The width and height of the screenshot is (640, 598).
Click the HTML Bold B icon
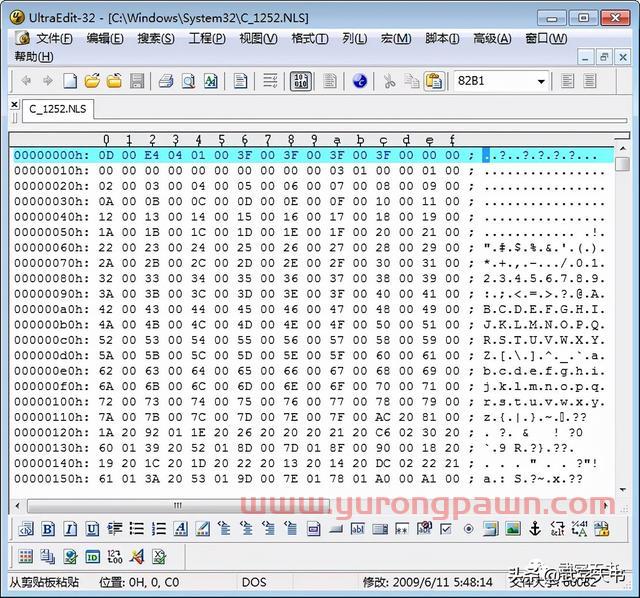48,529
